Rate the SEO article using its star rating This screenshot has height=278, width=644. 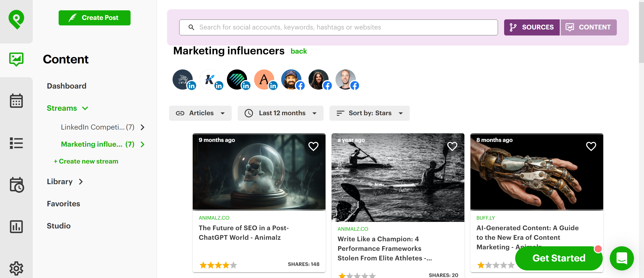[218, 265]
